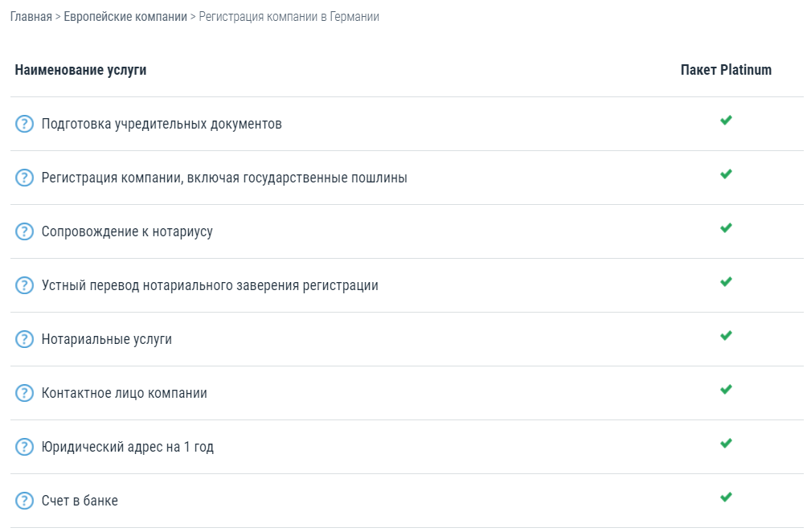
Task: Go to Главная breadcrumb link
Action: pos(31,17)
